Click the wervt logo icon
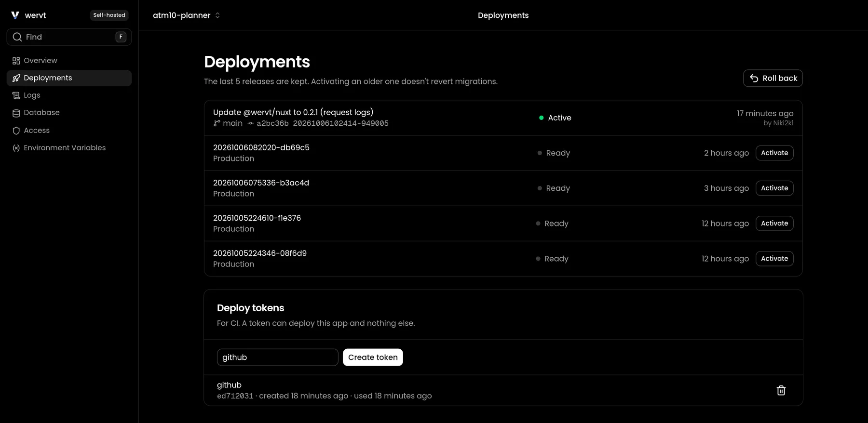 15,15
